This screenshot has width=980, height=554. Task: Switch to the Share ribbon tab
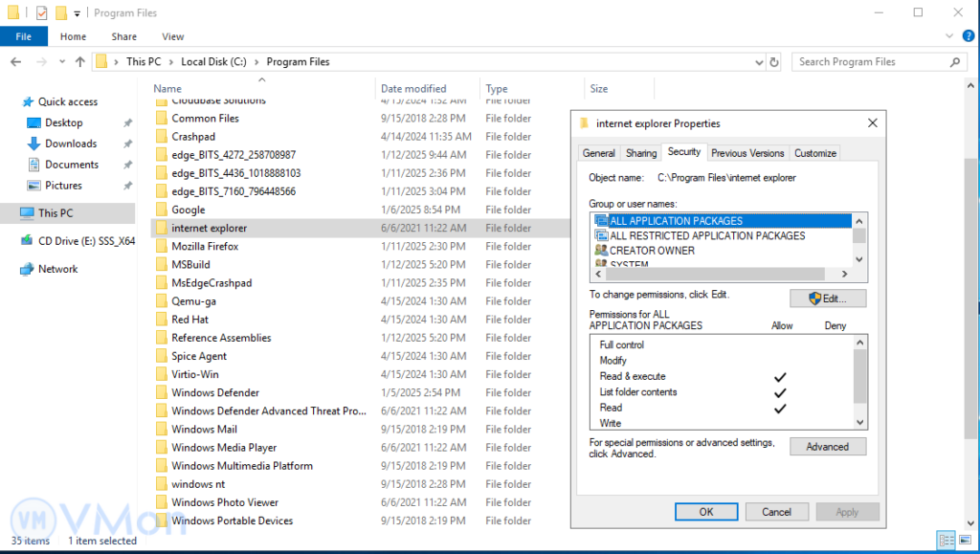[x=123, y=37]
